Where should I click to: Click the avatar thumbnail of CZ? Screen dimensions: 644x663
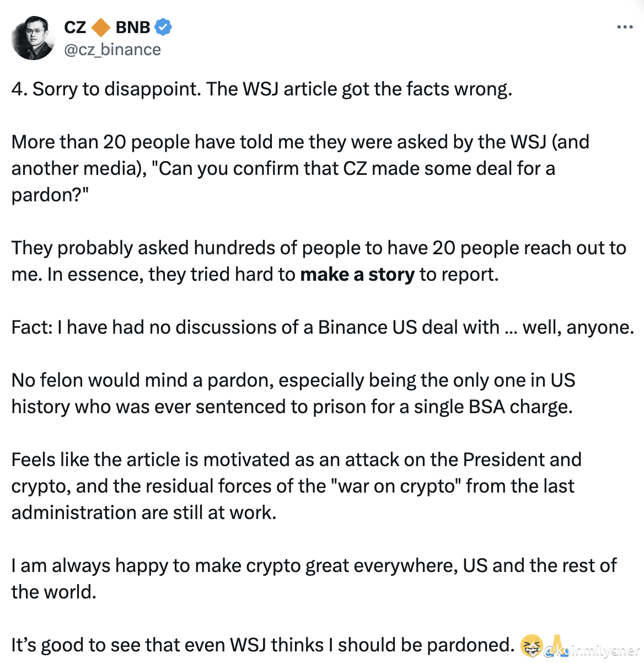coord(33,38)
